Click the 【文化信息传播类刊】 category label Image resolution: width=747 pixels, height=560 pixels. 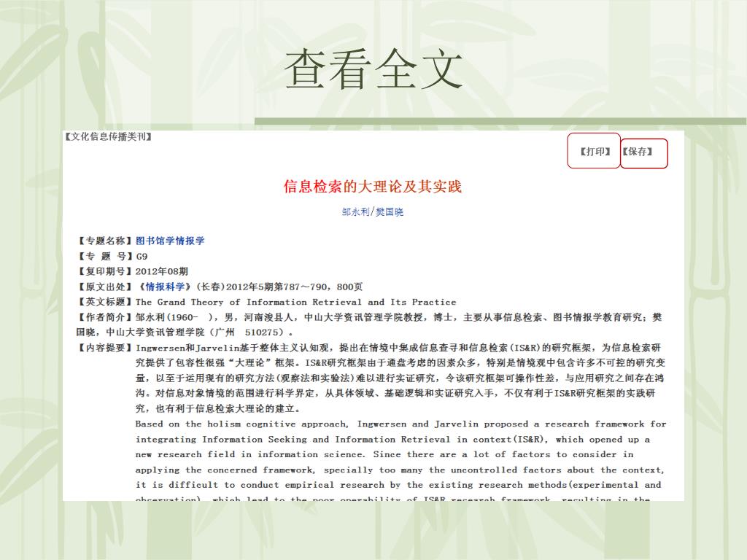[109, 136]
